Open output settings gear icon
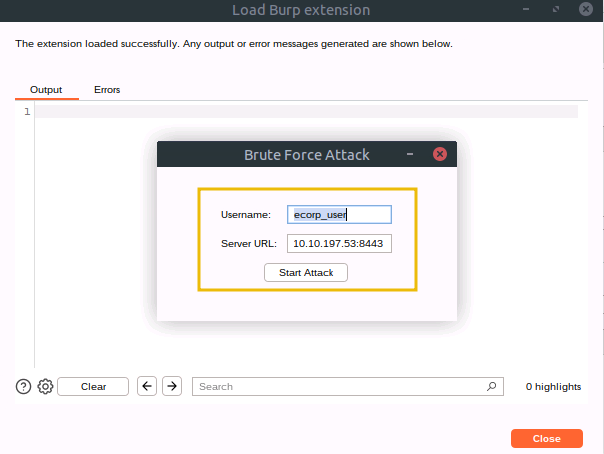604x454 pixels. [45, 386]
